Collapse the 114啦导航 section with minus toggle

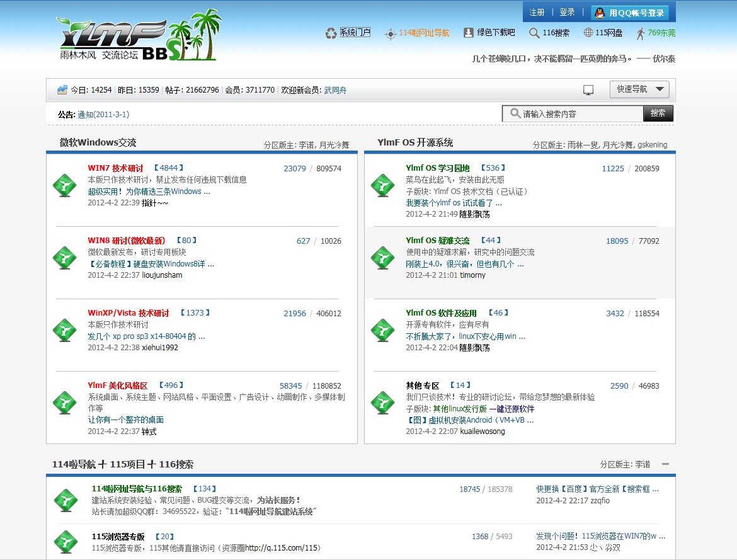[x=665, y=464]
